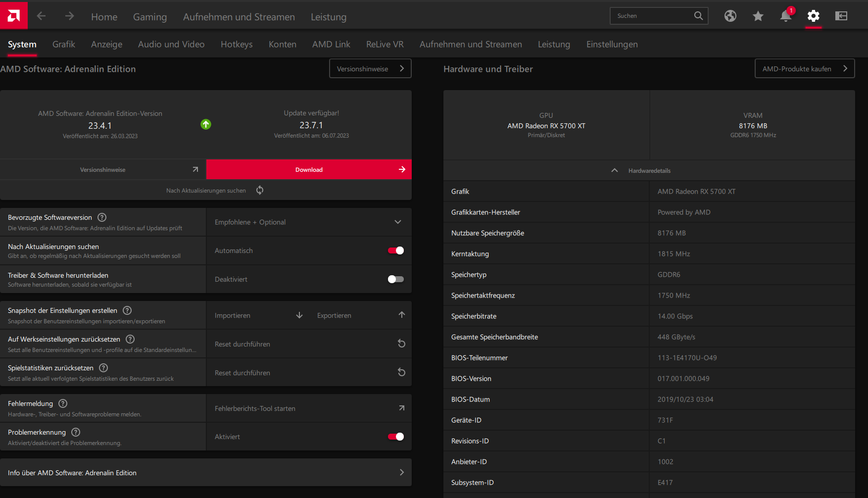The height and width of the screenshot is (498, 868).
Task: Open the Empfohlene + Optional dropdown
Action: coord(309,222)
